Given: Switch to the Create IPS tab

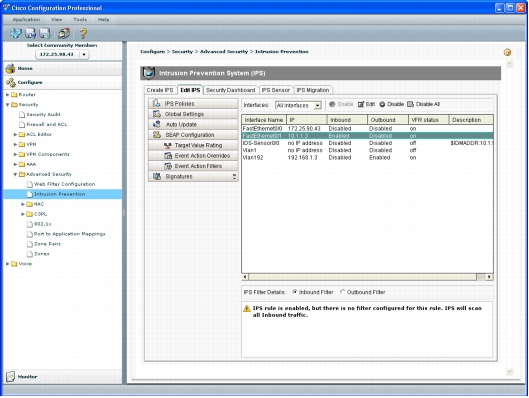Looking at the screenshot, I should coord(160,90).
